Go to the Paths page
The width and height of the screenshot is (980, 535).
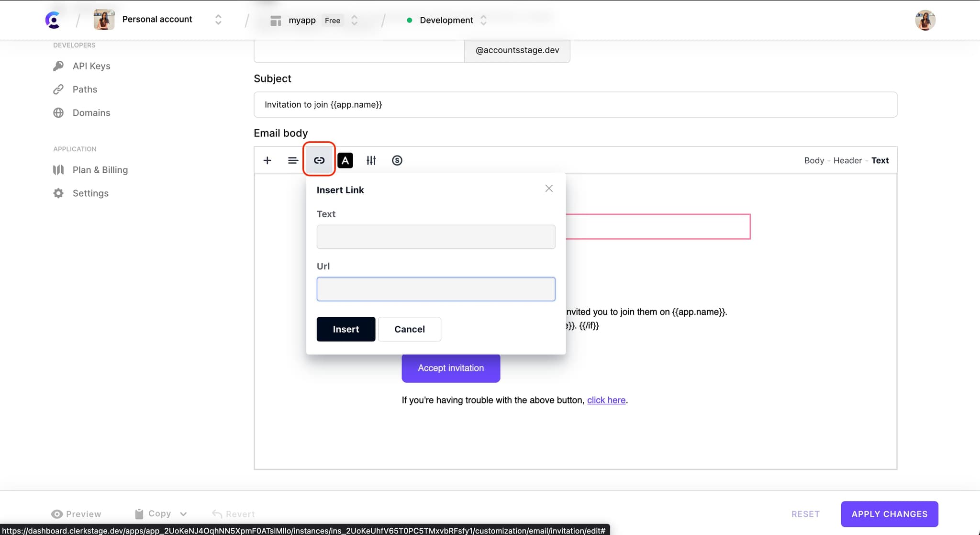click(x=85, y=89)
